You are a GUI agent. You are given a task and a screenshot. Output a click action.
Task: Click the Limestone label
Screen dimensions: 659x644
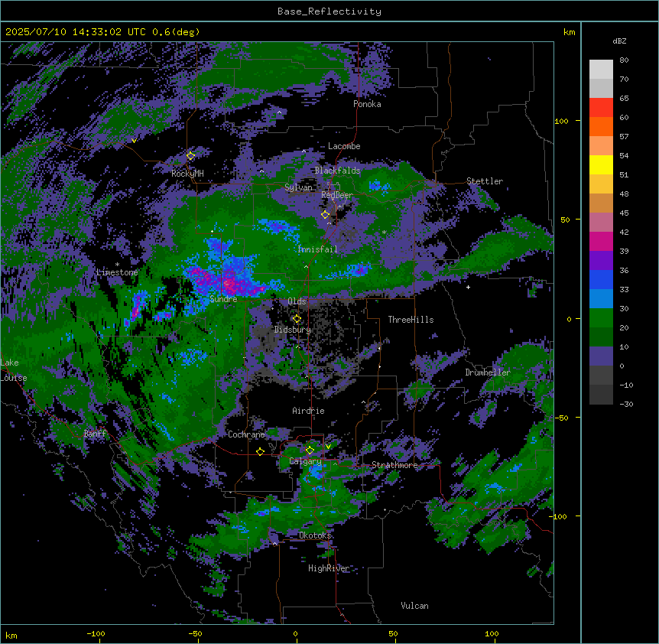[x=117, y=272]
